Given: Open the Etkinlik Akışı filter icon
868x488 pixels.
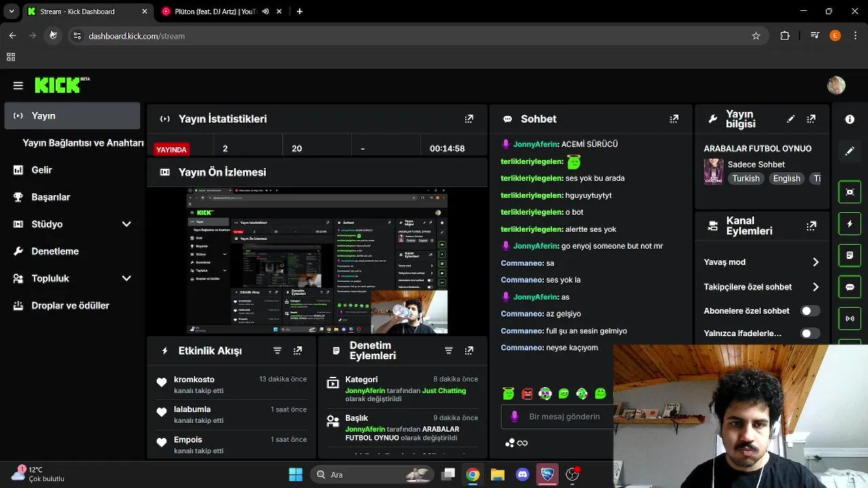Looking at the screenshot, I should pyautogui.click(x=277, y=350).
